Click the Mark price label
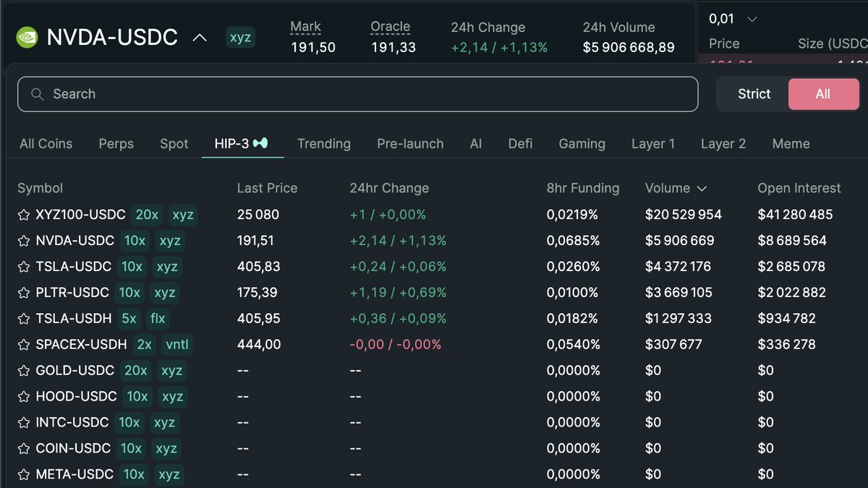The height and width of the screenshot is (488, 868). (305, 27)
